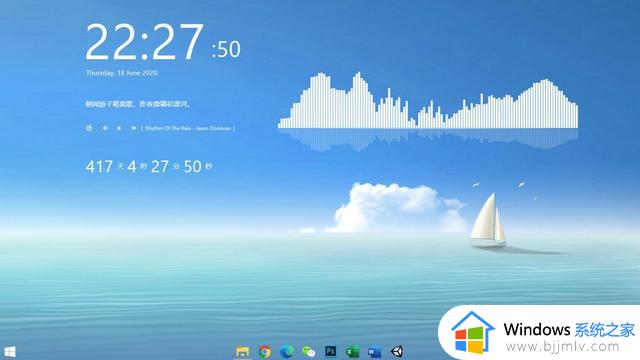Open Excel from the taskbar
Screen dimensions: 640x360
click(353, 351)
